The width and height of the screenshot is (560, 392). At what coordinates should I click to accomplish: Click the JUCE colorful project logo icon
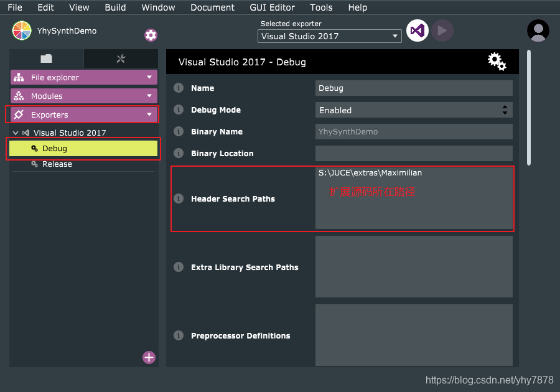click(x=21, y=30)
